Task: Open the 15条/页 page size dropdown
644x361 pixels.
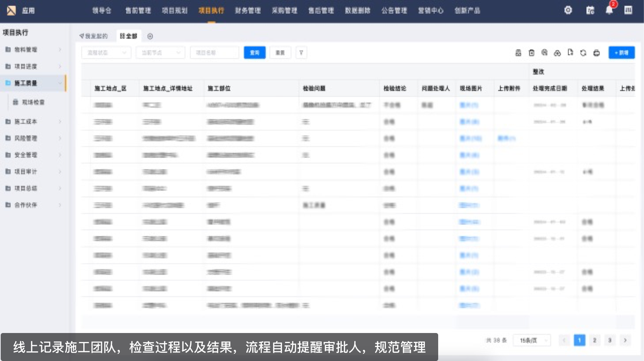Action: pos(532,340)
